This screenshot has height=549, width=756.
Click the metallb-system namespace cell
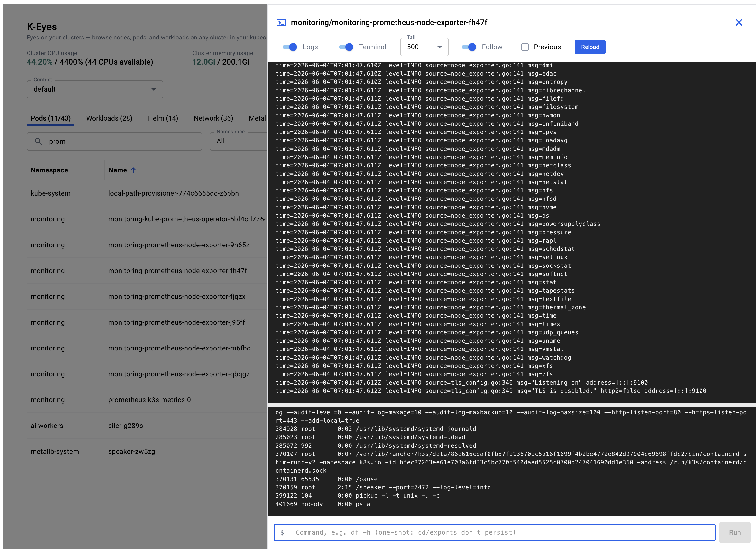pyautogui.click(x=55, y=452)
